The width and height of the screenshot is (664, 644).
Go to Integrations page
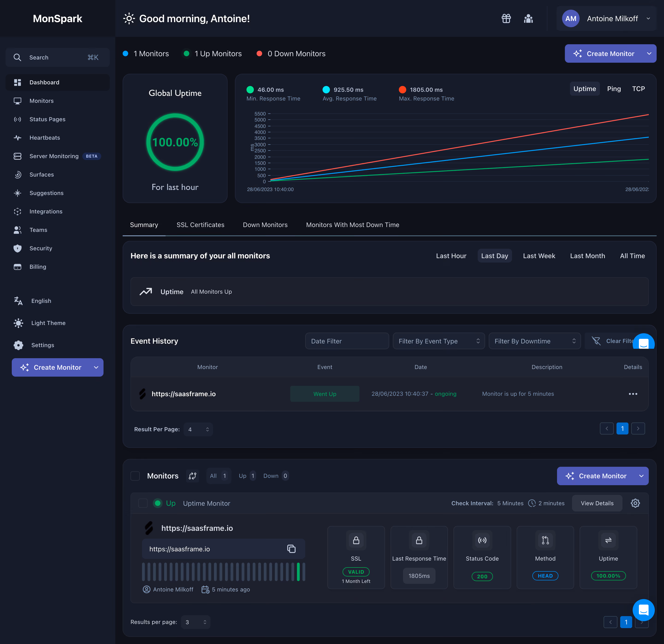point(58,211)
